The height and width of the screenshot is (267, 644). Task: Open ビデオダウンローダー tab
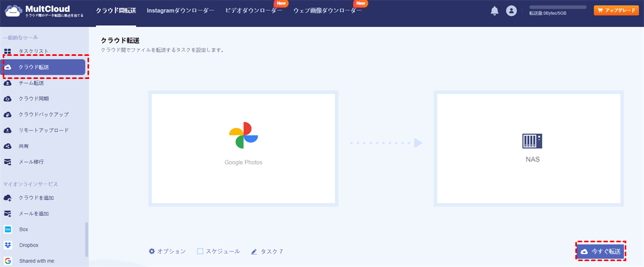point(254,11)
